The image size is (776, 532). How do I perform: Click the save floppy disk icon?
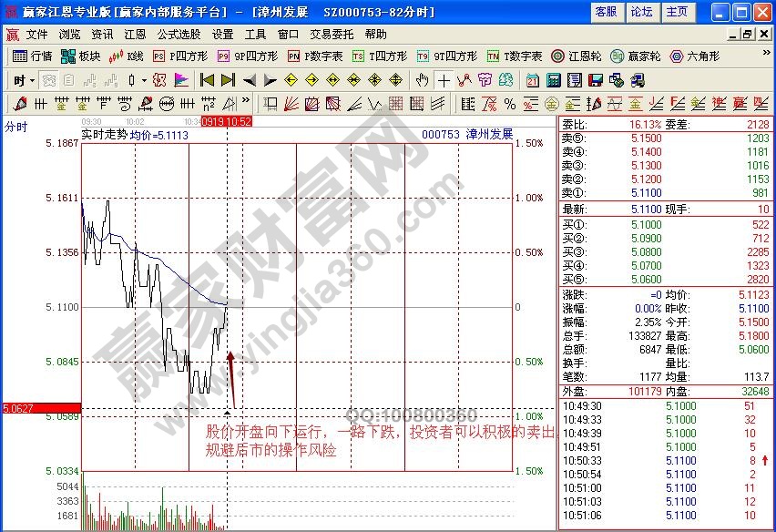coord(595,80)
